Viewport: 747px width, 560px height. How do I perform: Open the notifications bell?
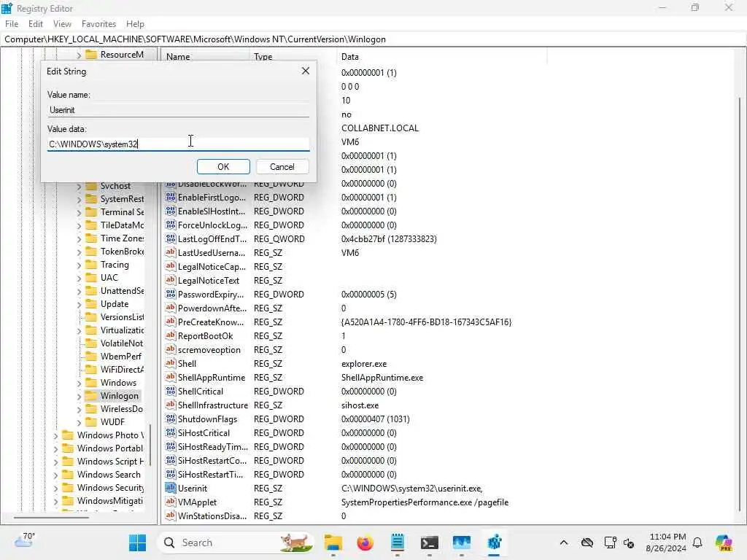[697, 542]
